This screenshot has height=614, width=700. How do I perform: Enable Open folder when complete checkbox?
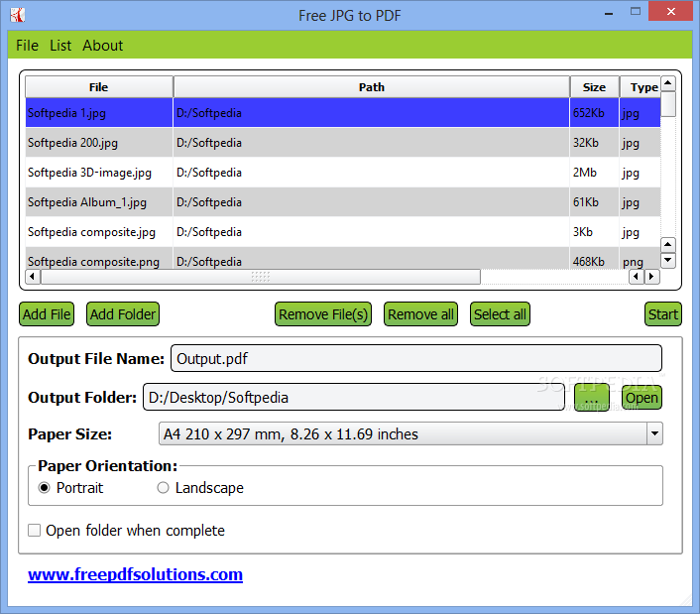tap(35, 531)
